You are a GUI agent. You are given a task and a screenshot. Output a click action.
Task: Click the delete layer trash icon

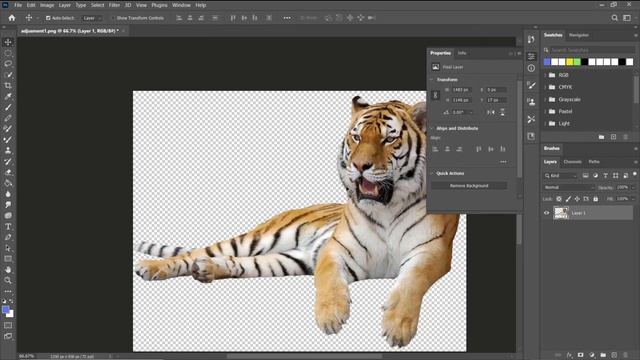point(626,355)
